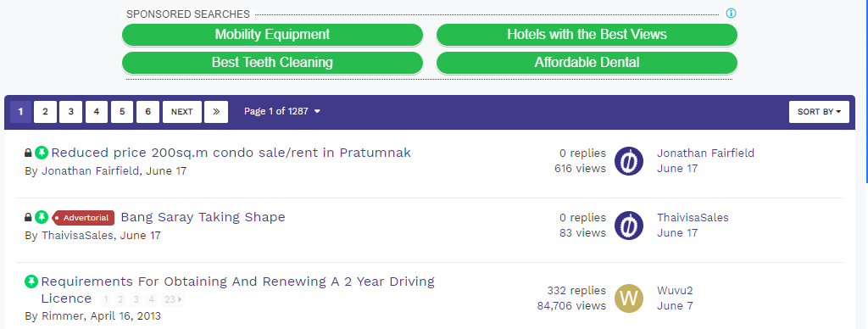
Task: Click the NEXT page button
Action: point(181,112)
